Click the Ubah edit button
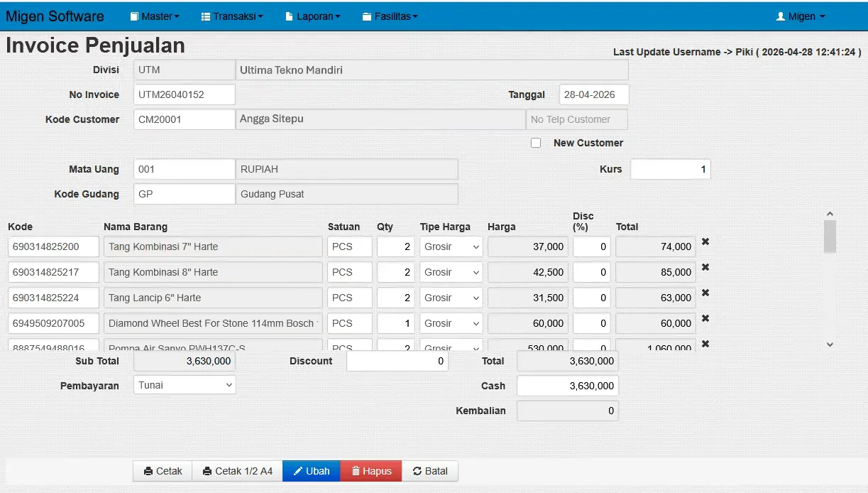Viewport: 868px width, 493px height. tap(312, 471)
